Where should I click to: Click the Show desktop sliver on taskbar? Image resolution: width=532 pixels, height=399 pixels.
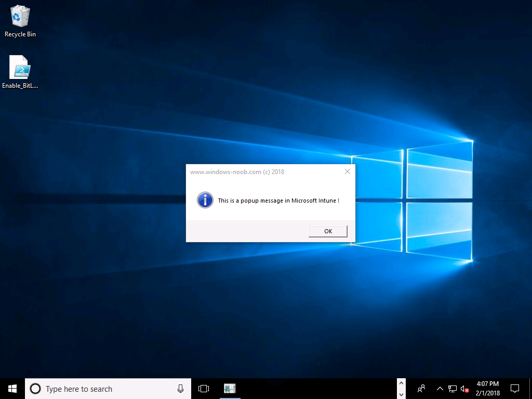(x=530, y=389)
